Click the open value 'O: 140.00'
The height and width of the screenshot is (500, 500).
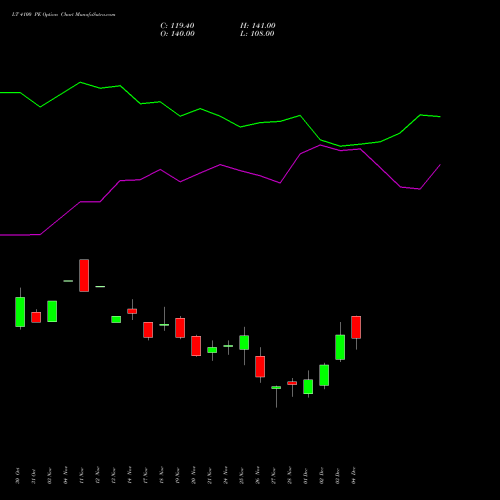coord(177,34)
